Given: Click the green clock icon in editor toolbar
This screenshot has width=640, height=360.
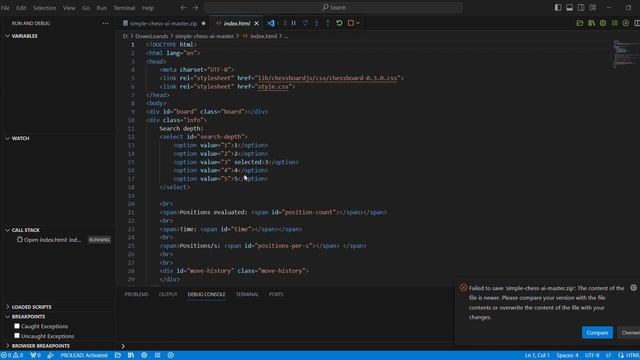Looking at the screenshot, I should pyautogui.click(x=626, y=23).
